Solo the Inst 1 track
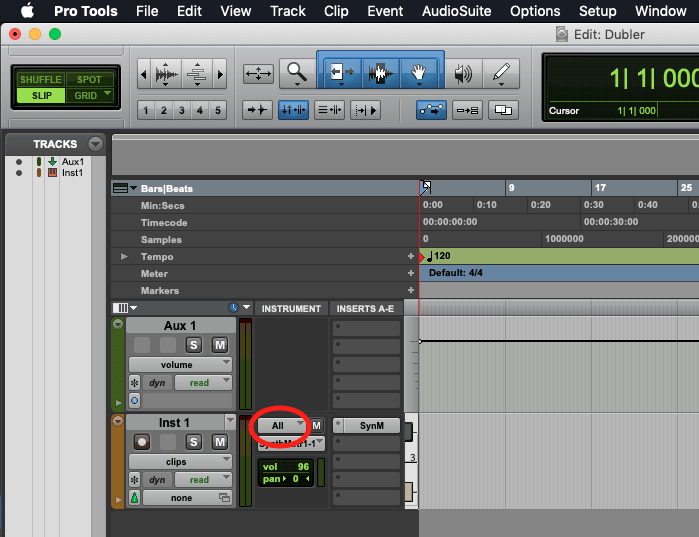 click(193, 442)
